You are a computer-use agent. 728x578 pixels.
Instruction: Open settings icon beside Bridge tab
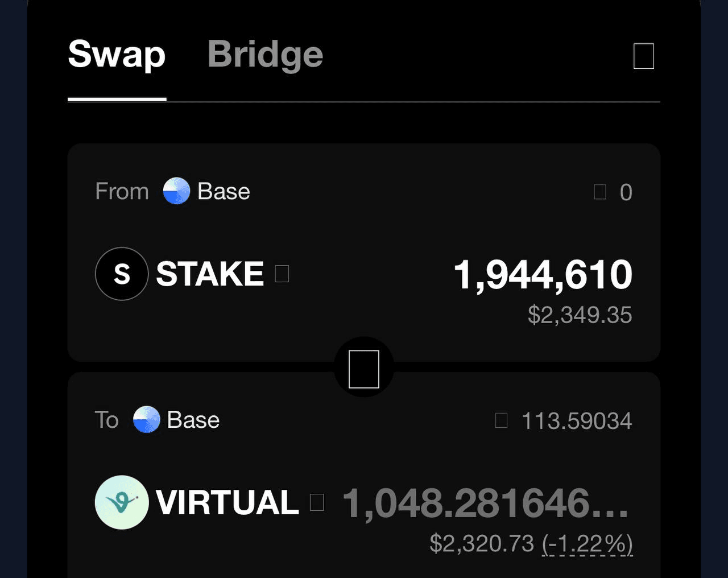[644, 56]
